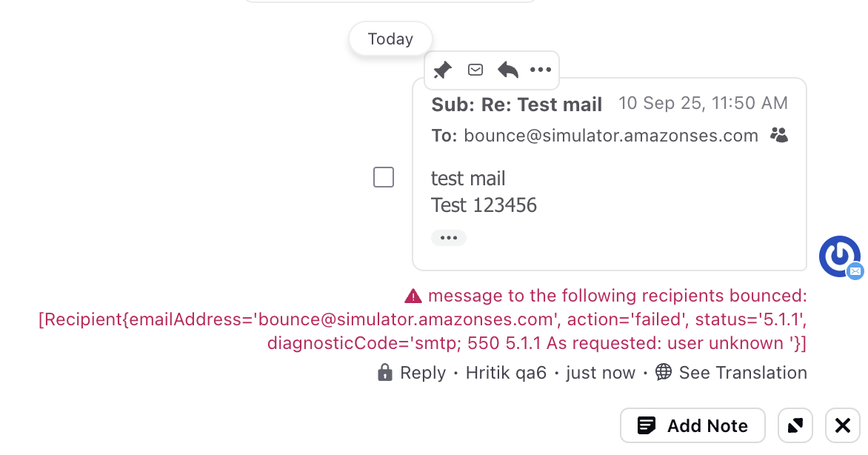The width and height of the screenshot is (868, 455).
Task: Select the message checkbox
Action: [x=384, y=177]
